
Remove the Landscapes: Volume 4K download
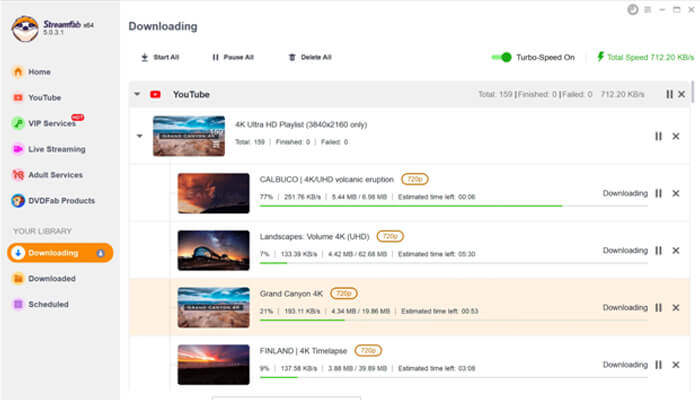pyautogui.click(x=677, y=251)
